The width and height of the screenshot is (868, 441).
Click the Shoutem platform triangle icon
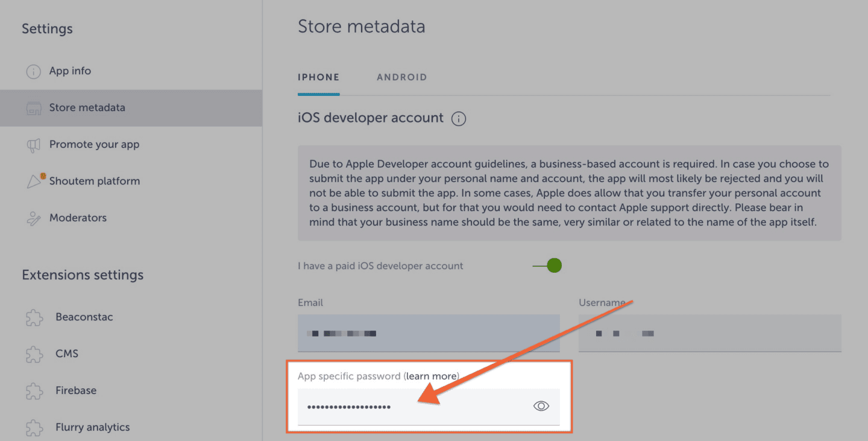point(35,181)
